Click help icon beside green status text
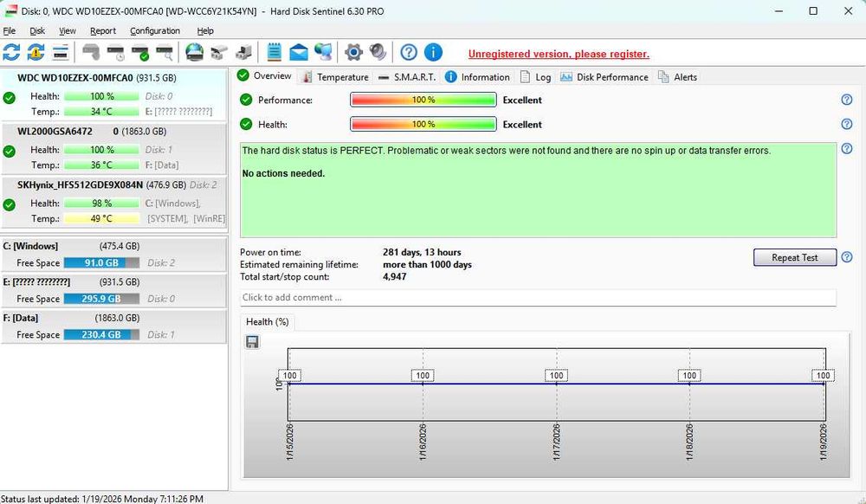This screenshot has width=866, height=504. tap(847, 148)
